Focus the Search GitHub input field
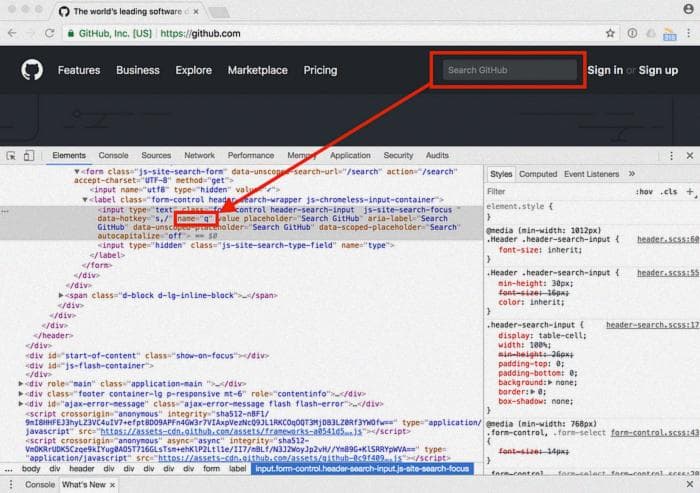 tap(509, 70)
